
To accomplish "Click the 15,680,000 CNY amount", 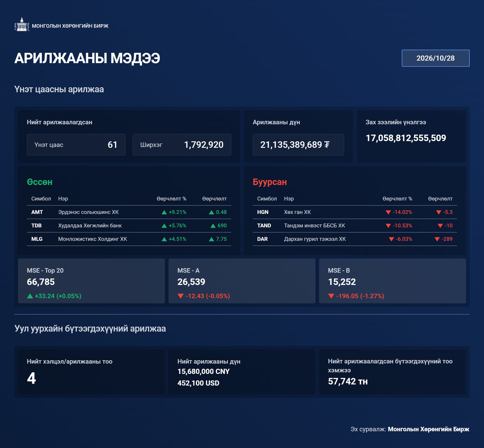I will coord(203,371).
